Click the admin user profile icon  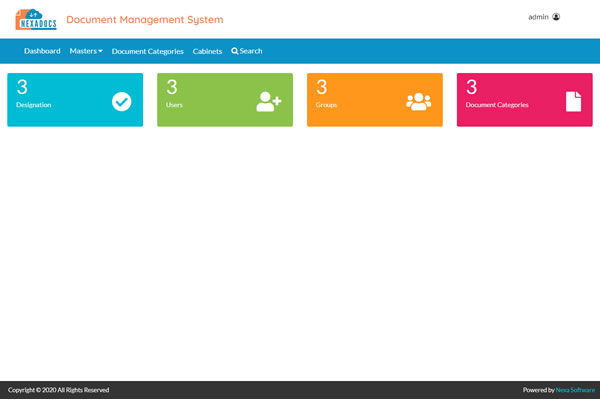(x=556, y=17)
